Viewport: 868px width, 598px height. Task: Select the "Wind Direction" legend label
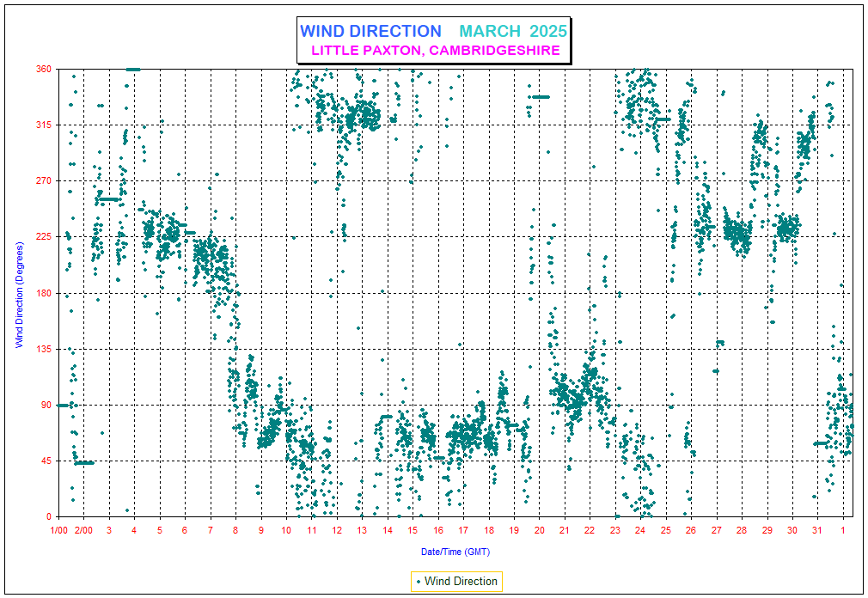462,581
